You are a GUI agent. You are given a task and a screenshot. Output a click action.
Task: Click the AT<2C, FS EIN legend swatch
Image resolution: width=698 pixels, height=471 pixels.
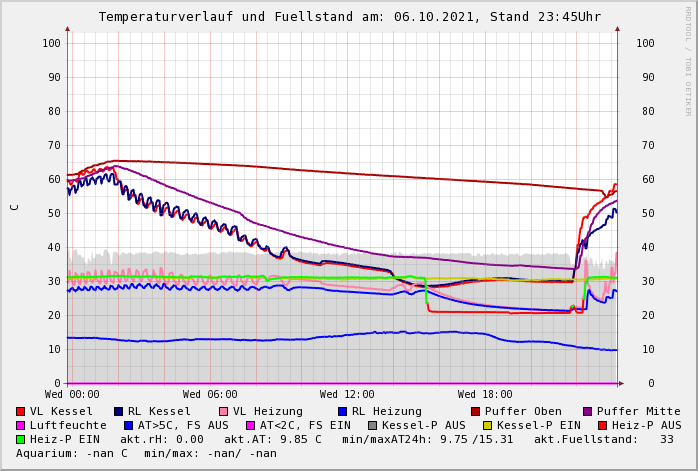250,425
